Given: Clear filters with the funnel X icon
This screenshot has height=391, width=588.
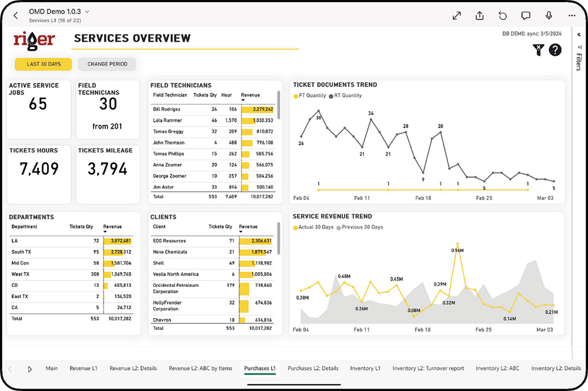Looking at the screenshot, I should point(538,51).
